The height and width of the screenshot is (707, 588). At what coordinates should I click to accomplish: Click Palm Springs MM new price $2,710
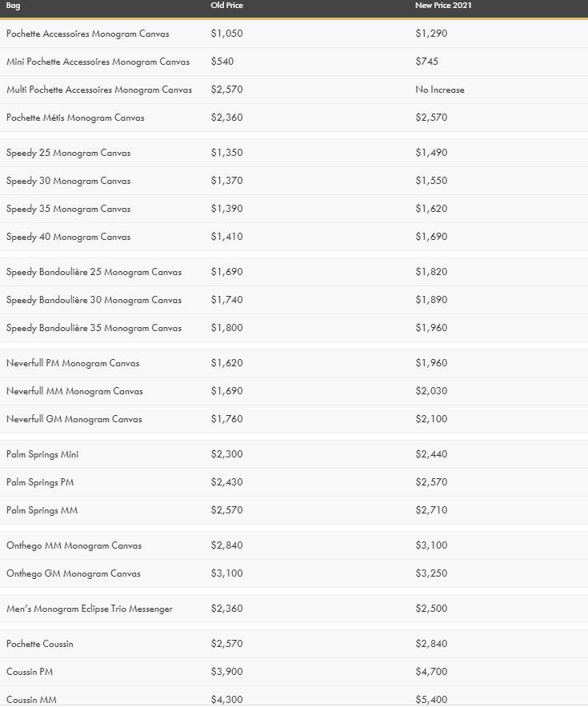coord(431,510)
